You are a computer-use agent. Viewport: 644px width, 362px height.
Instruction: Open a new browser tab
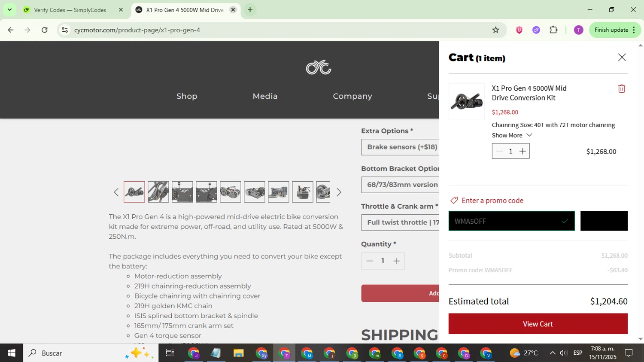coord(250,10)
